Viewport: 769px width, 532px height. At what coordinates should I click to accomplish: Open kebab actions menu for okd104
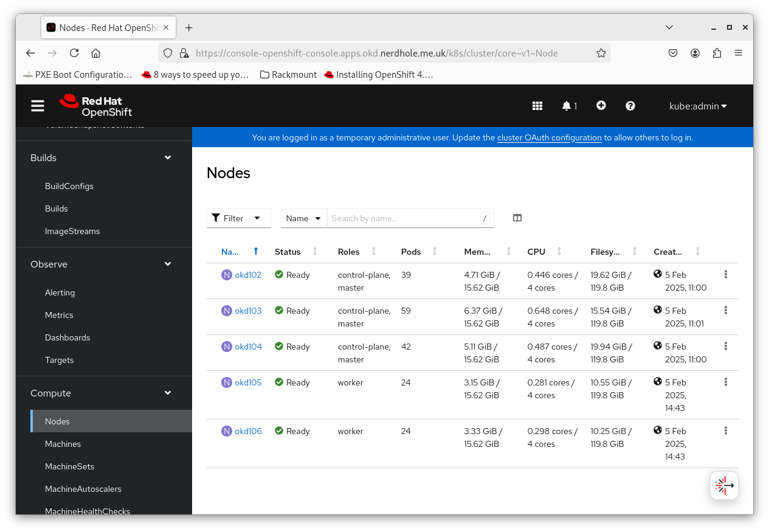tap(726, 346)
